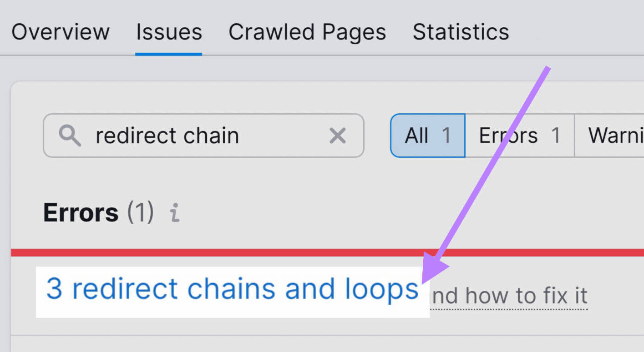This screenshot has width=644, height=352.
Task: Select the All filter showing 1 issue
Action: [x=428, y=135]
